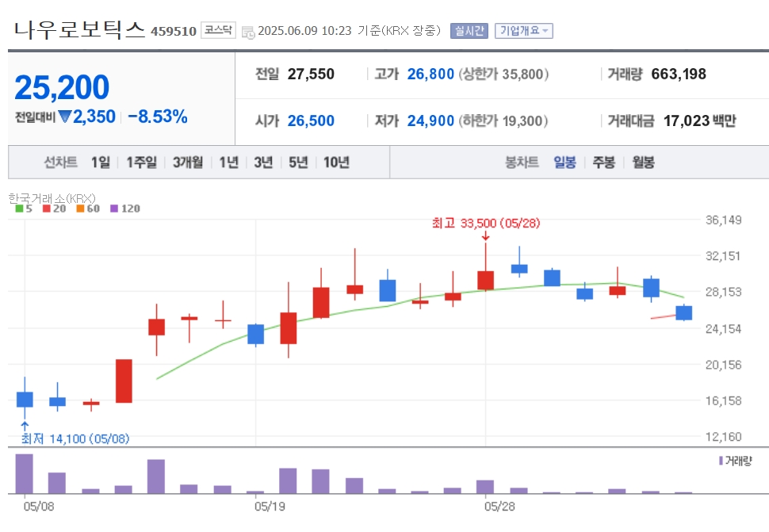Click the timestamp 2025.06.09 10:23

[304, 31]
